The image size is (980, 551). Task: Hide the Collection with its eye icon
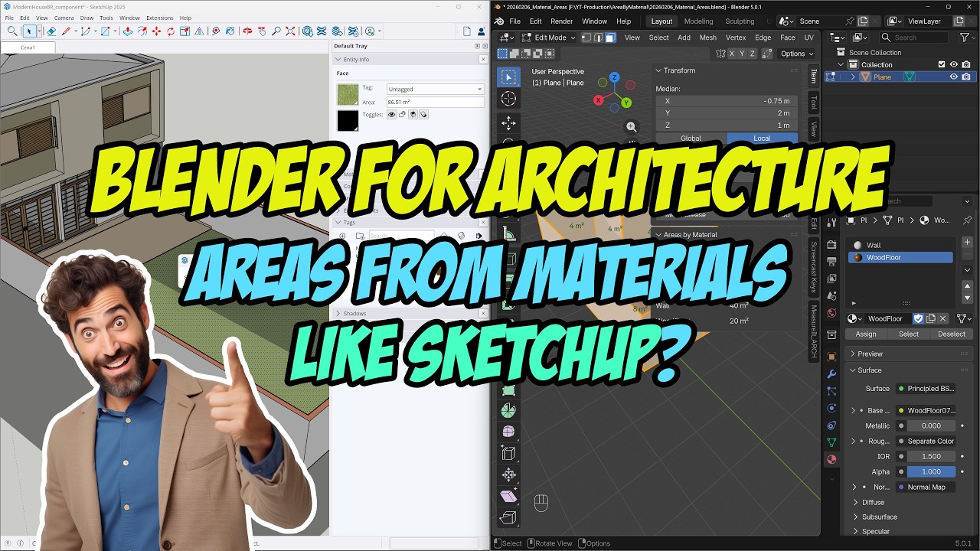click(x=954, y=65)
